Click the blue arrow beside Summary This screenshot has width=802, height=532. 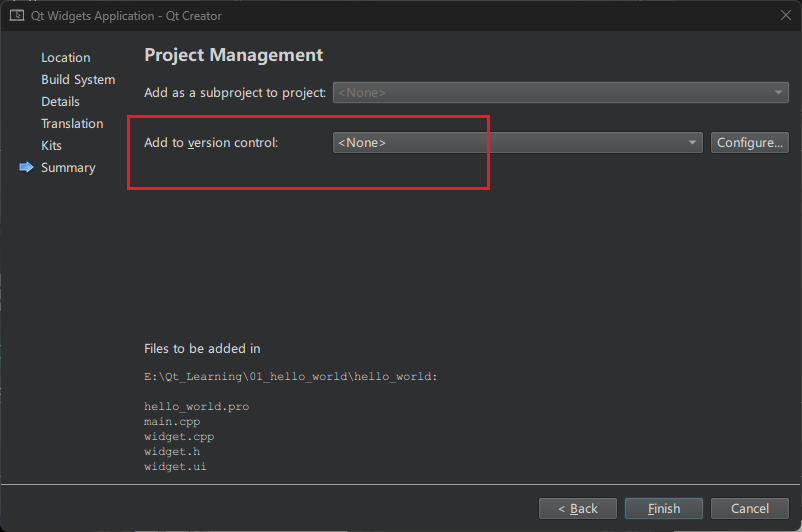pos(26,168)
